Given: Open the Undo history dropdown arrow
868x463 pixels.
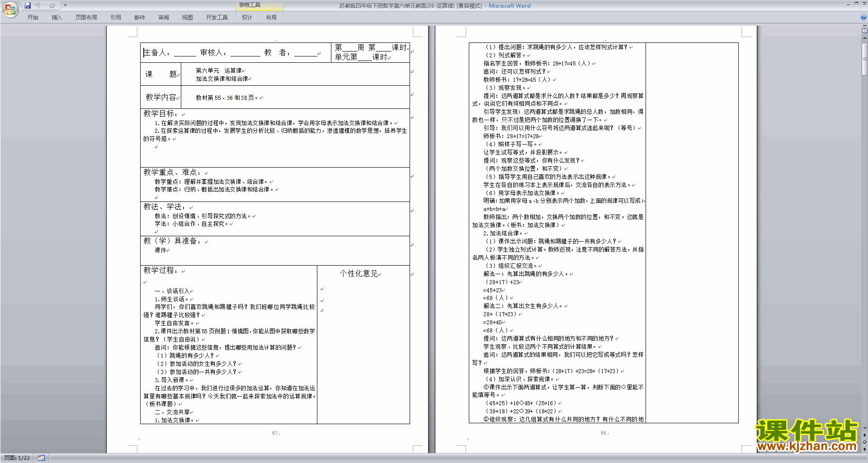Looking at the screenshot, I should 44,5.
